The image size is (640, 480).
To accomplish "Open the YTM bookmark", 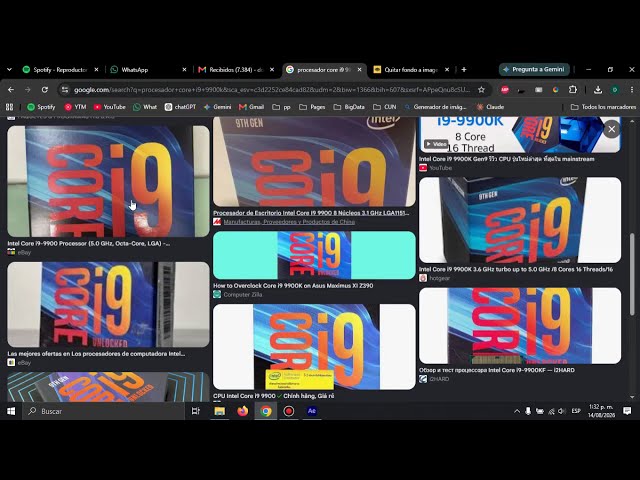I will pyautogui.click(x=76, y=107).
